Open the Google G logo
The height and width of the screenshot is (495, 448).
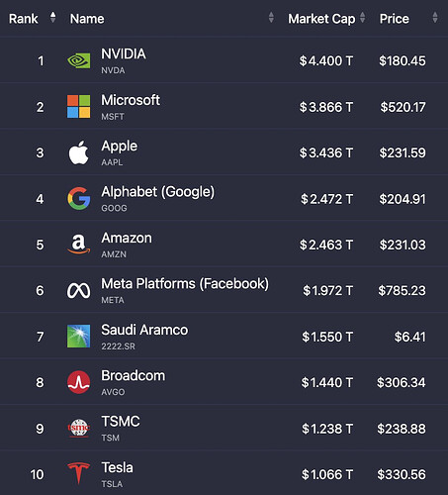[78, 198]
